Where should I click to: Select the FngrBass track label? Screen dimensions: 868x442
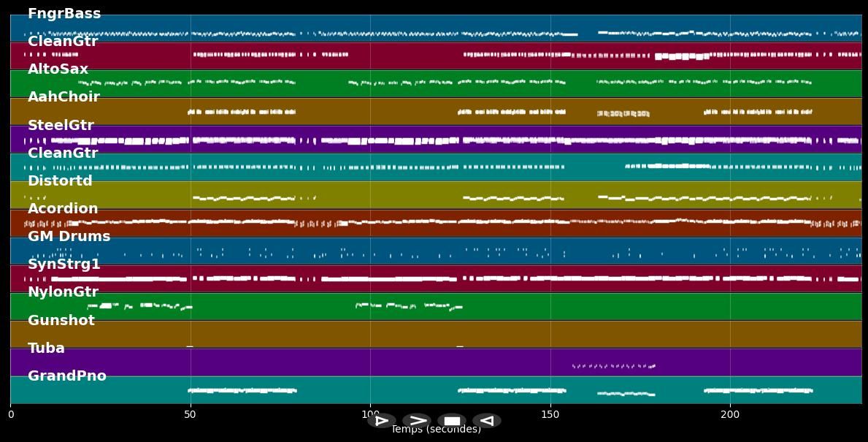(x=64, y=14)
